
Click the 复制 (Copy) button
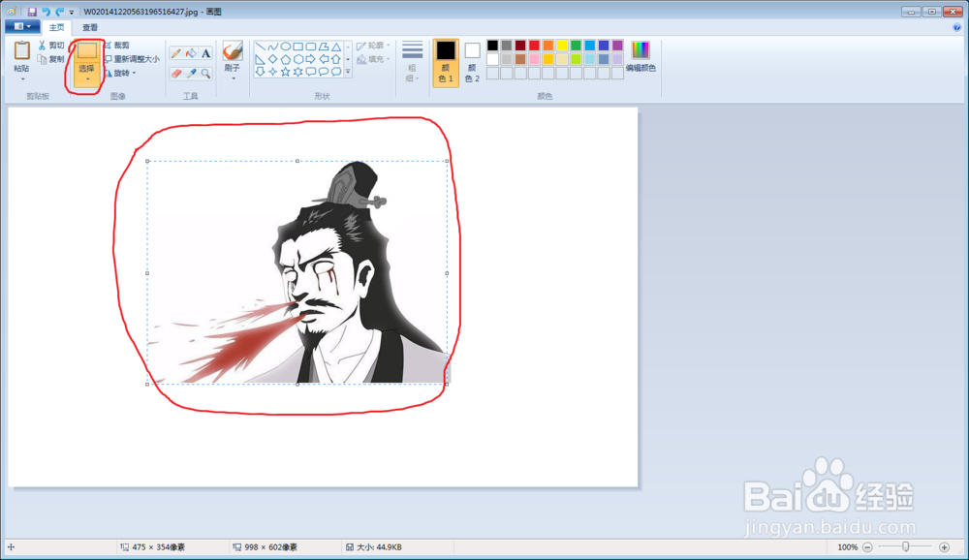[50, 59]
